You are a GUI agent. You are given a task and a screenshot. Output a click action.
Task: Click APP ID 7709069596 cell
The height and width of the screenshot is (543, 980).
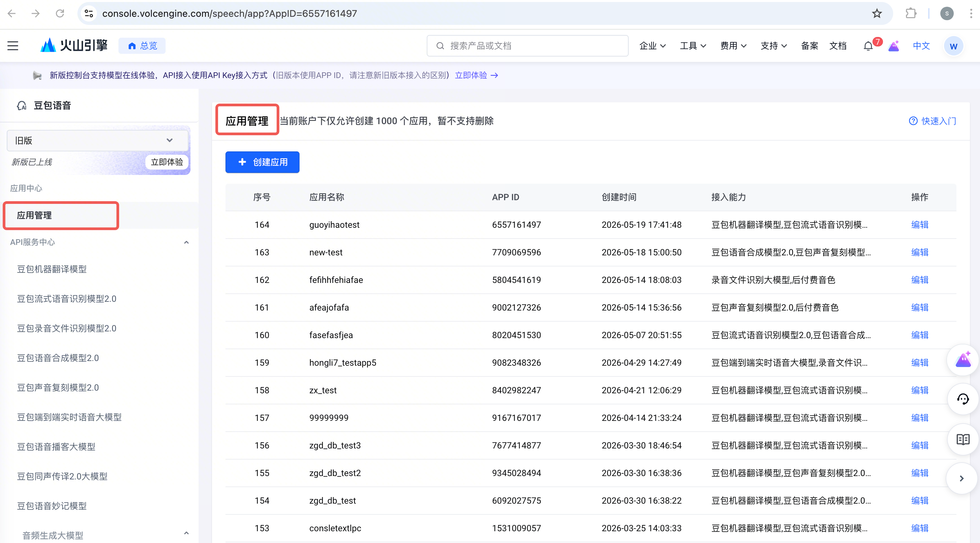[516, 252]
